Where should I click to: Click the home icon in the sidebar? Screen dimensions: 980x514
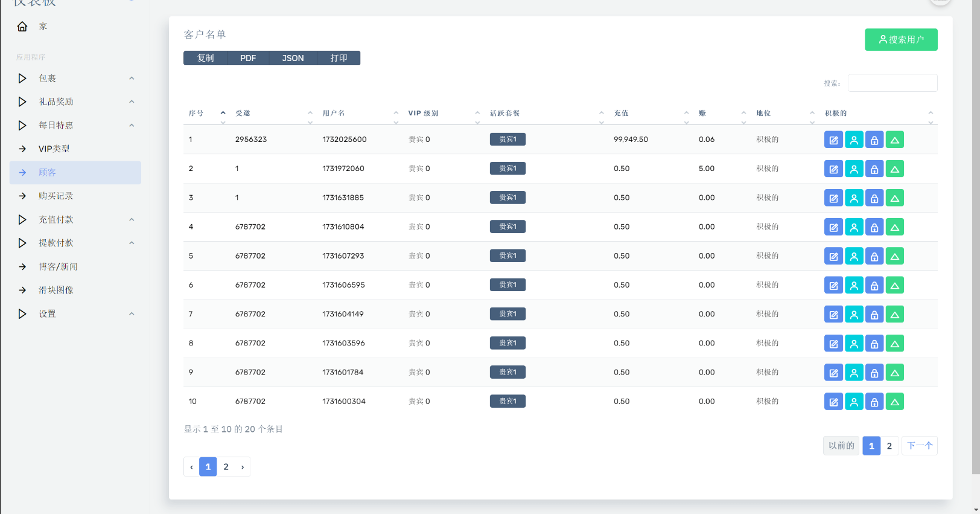tap(22, 27)
